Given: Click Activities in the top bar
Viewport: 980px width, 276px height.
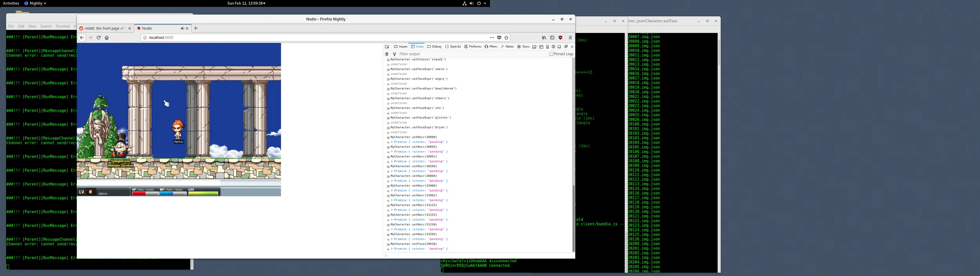Looking at the screenshot, I should 11,3.
